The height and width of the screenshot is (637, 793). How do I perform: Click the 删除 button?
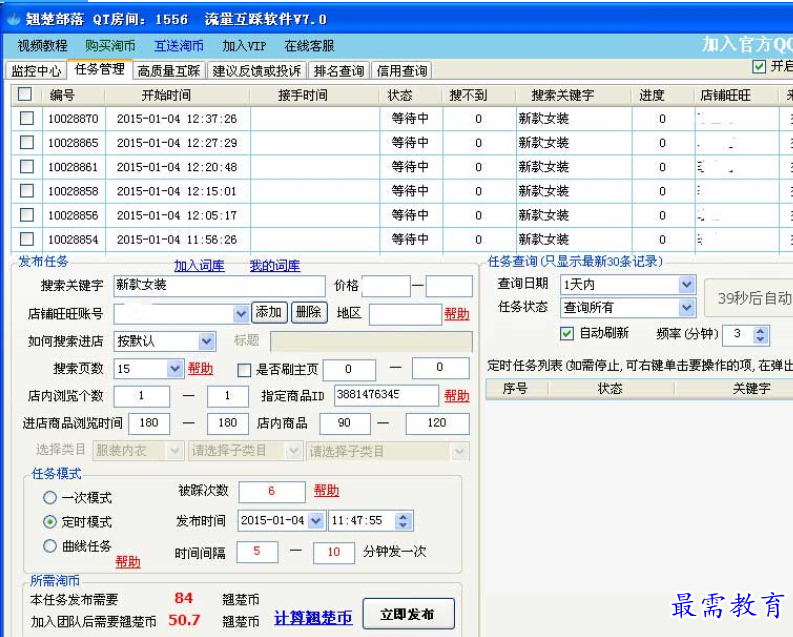point(309,313)
